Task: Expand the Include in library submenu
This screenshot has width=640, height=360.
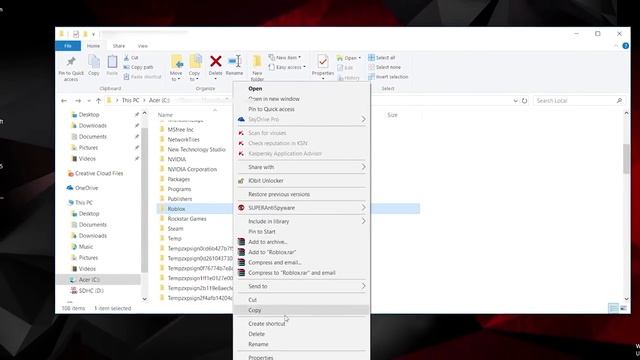Action: [301, 221]
